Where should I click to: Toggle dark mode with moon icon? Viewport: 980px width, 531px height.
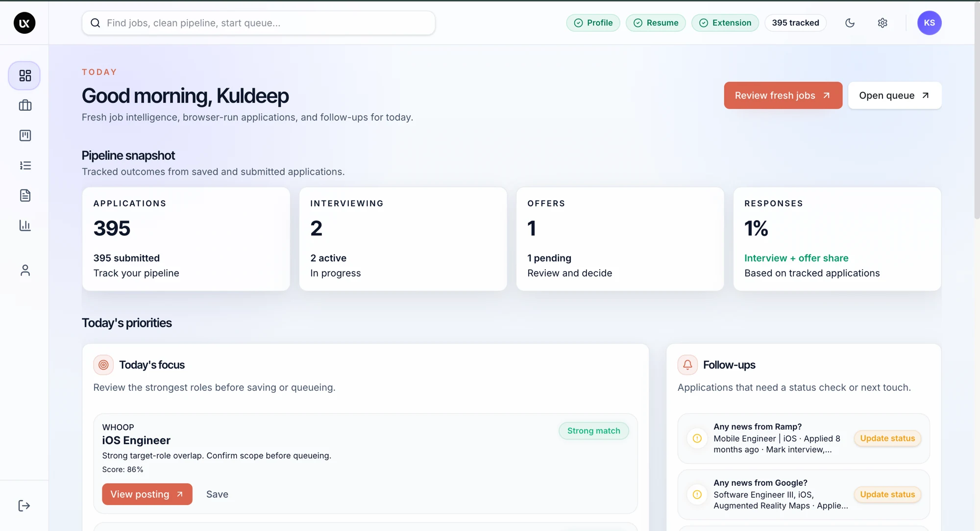click(850, 23)
